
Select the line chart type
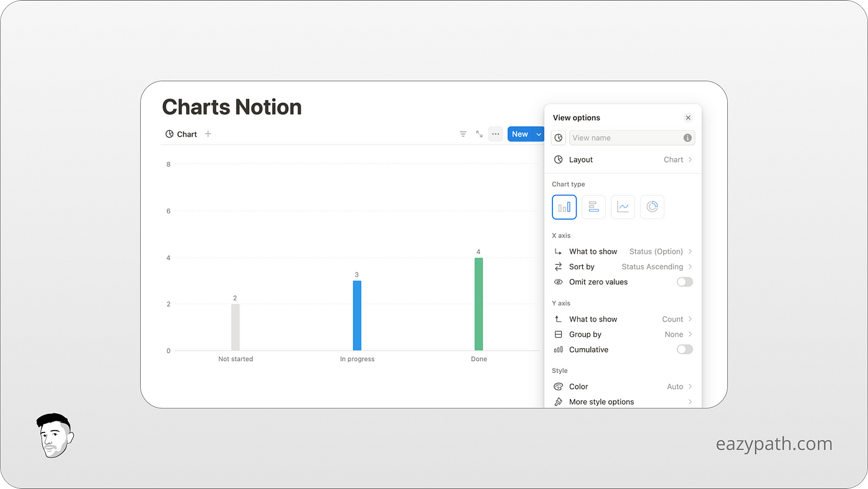(622, 207)
